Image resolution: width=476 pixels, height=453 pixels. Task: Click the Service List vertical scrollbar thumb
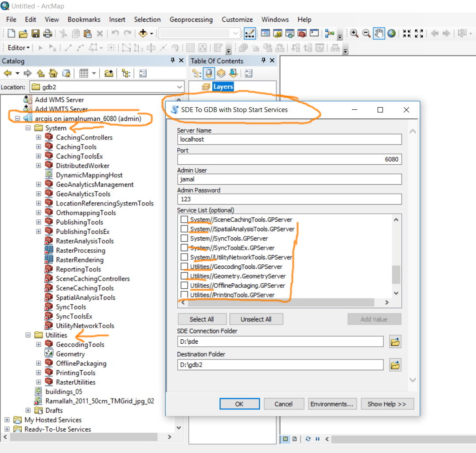(396, 275)
